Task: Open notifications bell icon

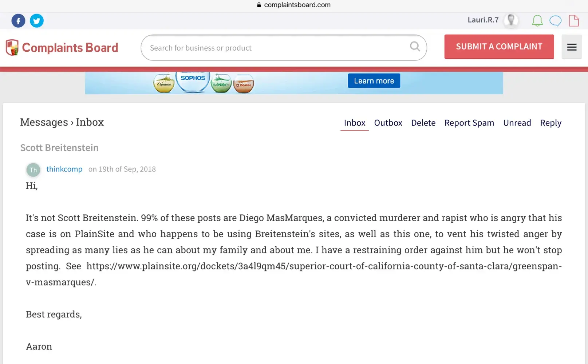Action: coord(537,21)
